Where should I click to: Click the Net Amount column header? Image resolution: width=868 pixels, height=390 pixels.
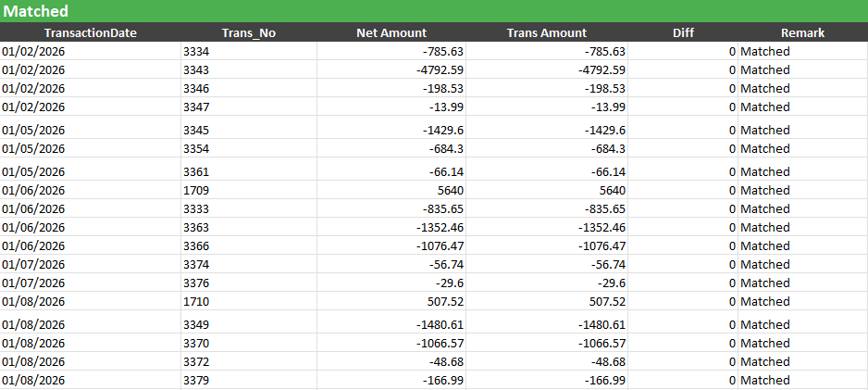click(391, 32)
